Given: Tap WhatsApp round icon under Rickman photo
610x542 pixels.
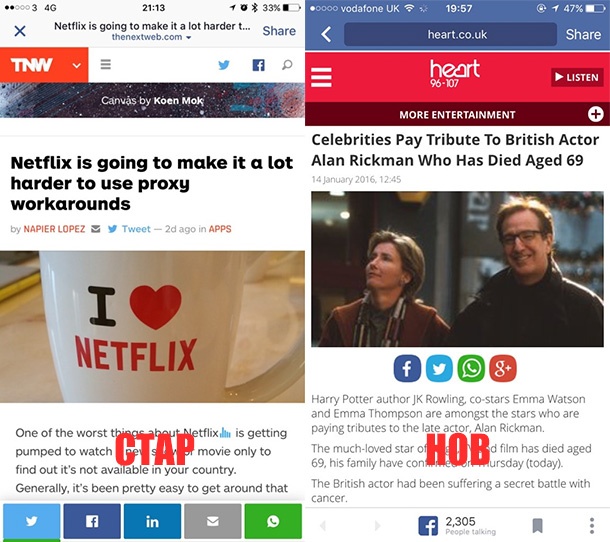Looking at the screenshot, I should pos(471,368).
